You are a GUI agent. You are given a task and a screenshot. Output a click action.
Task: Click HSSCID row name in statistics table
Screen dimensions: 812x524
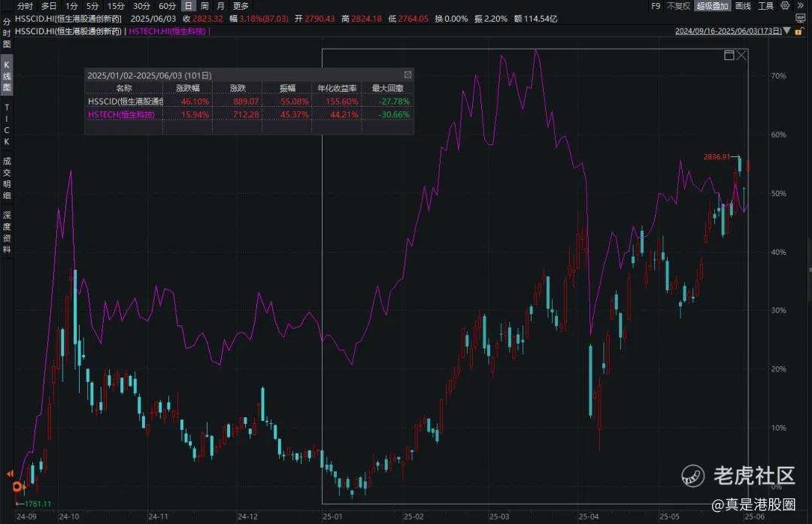click(x=126, y=101)
